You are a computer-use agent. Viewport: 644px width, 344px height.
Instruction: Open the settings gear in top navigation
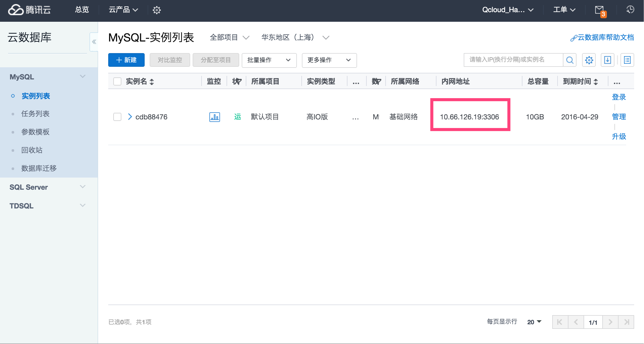click(x=157, y=10)
